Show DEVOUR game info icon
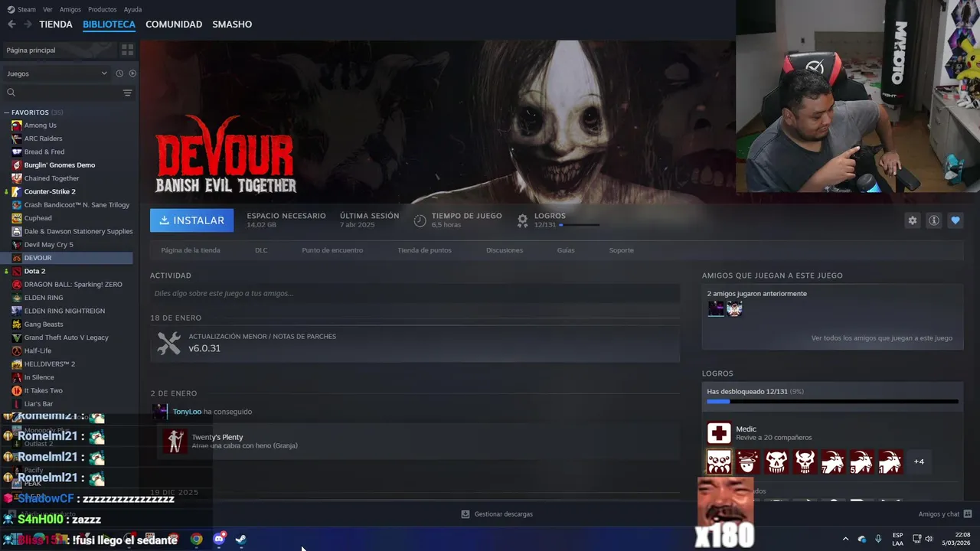980x551 pixels. point(934,220)
